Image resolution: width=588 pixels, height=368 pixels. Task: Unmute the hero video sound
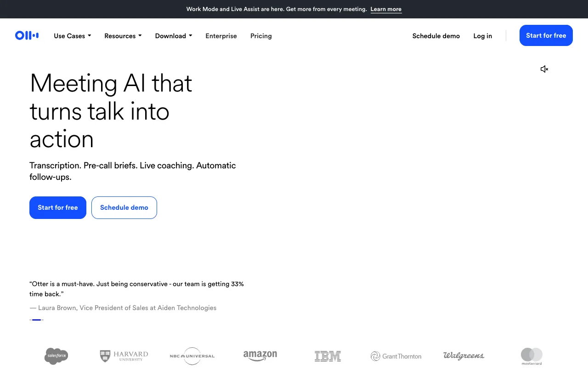[x=544, y=69]
